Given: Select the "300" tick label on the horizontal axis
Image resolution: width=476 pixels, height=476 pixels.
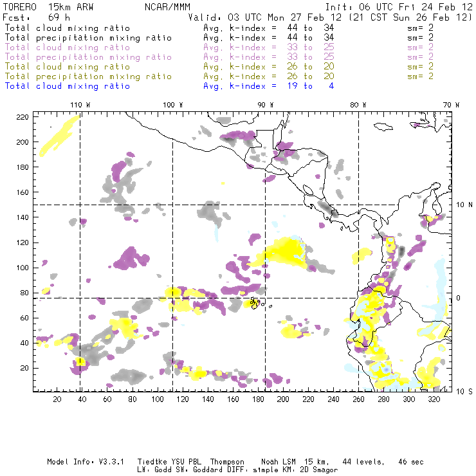Looking at the screenshot, I should (x=409, y=399).
